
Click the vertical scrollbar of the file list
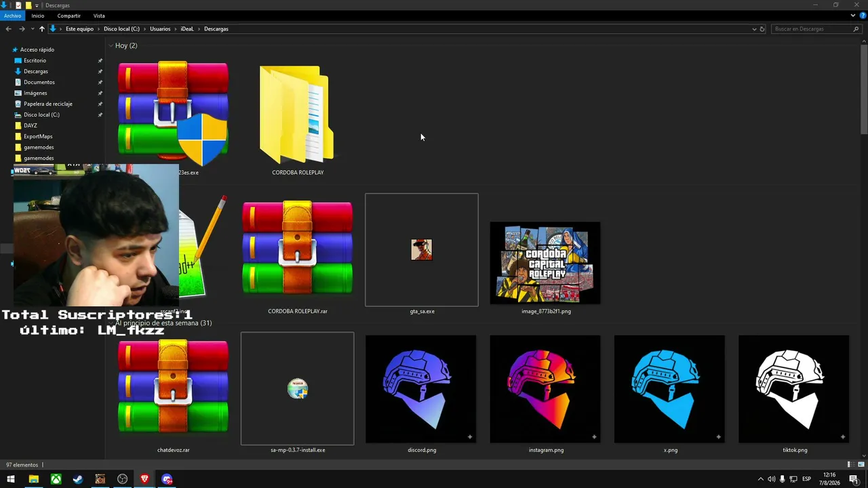coord(864,91)
